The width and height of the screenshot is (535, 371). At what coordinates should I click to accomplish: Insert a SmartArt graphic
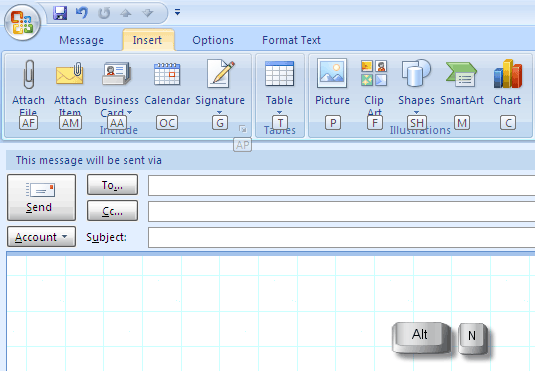click(462, 84)
